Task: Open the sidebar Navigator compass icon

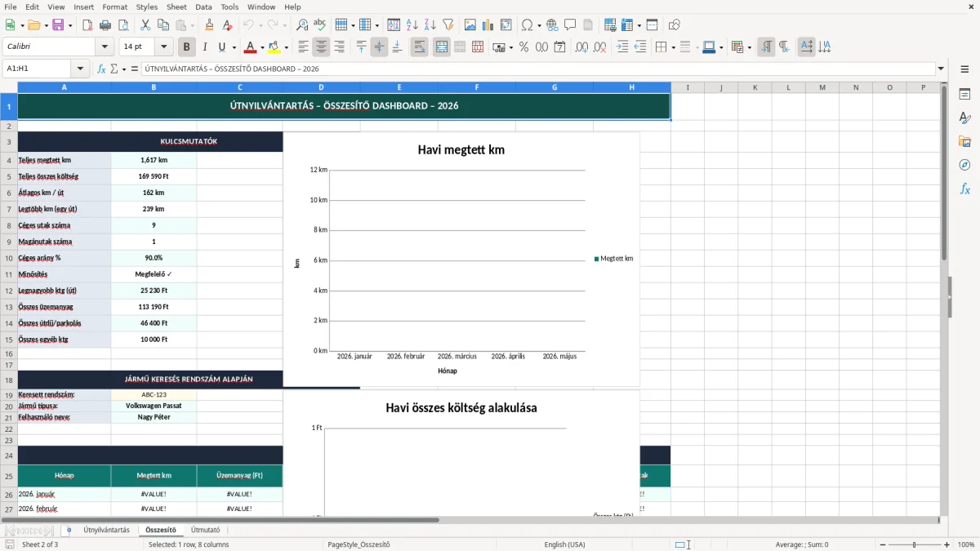Action: [x=964, y=165]
